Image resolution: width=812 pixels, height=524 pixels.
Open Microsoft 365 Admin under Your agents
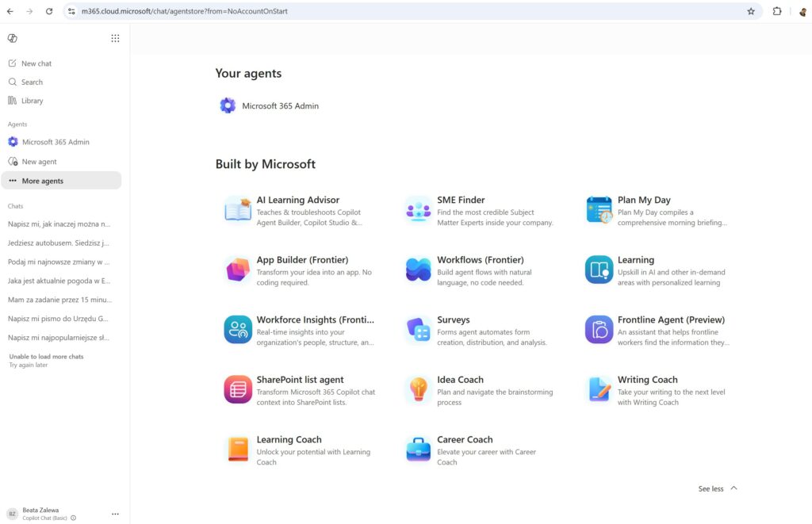click(x=280, y=105)
